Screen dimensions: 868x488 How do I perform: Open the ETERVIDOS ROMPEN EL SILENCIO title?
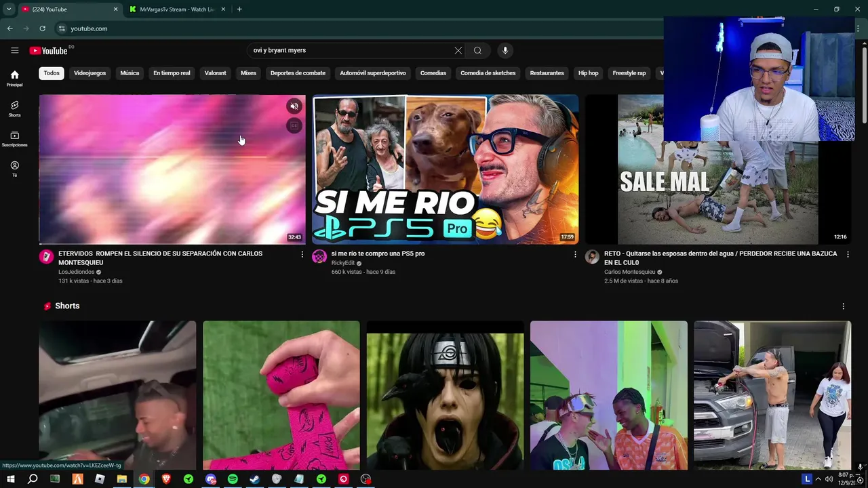coord(160,258)
